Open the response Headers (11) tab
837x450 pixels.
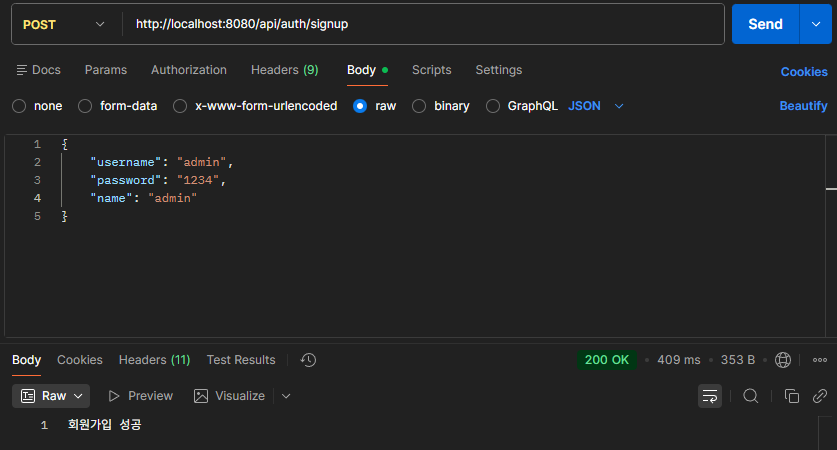(154, 360)
